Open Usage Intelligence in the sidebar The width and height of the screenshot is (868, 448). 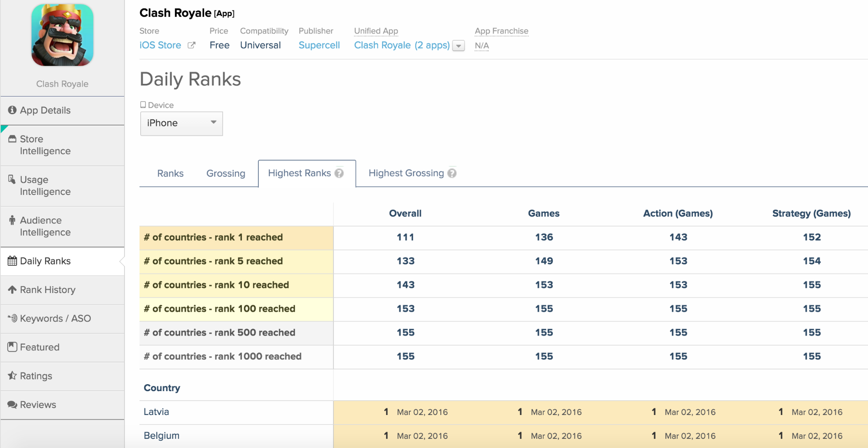63,186
